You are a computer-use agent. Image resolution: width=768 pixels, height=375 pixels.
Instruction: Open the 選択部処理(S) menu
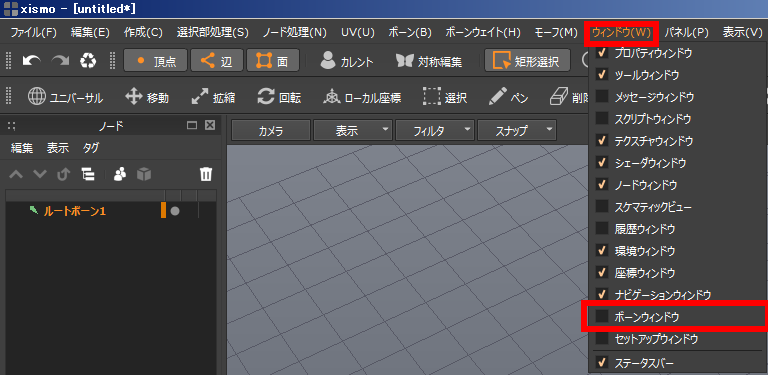[x=213, y=33]
